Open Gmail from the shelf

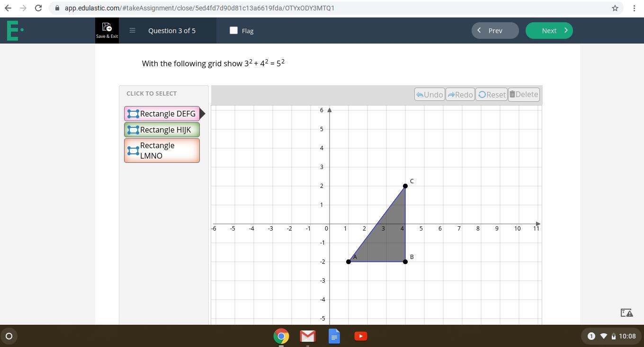[x=308, y=336]
